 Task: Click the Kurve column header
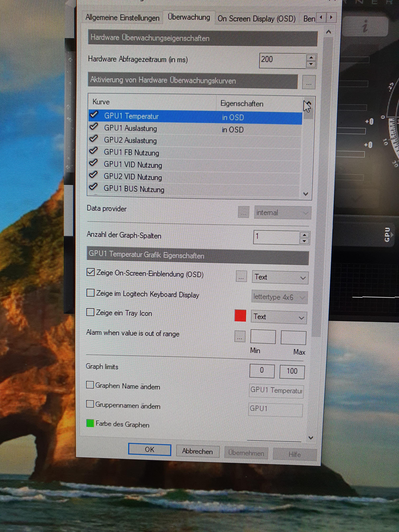coord(101,102)
